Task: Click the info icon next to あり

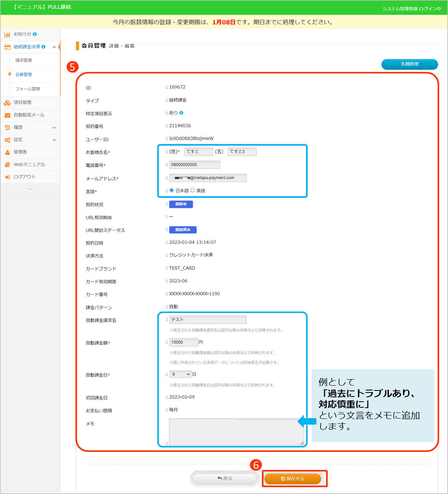Action: pyautogui.click(x=181, y=113)
